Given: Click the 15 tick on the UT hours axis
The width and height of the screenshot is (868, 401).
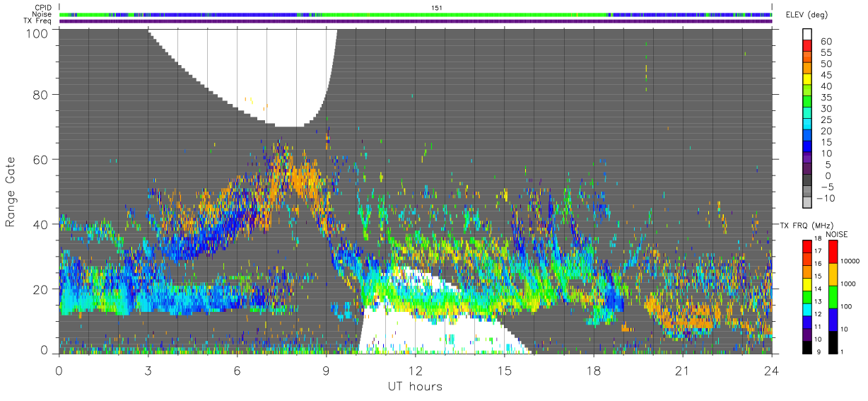Looking at the screenshot, I should pyautogui.click(x=504, y=370).
